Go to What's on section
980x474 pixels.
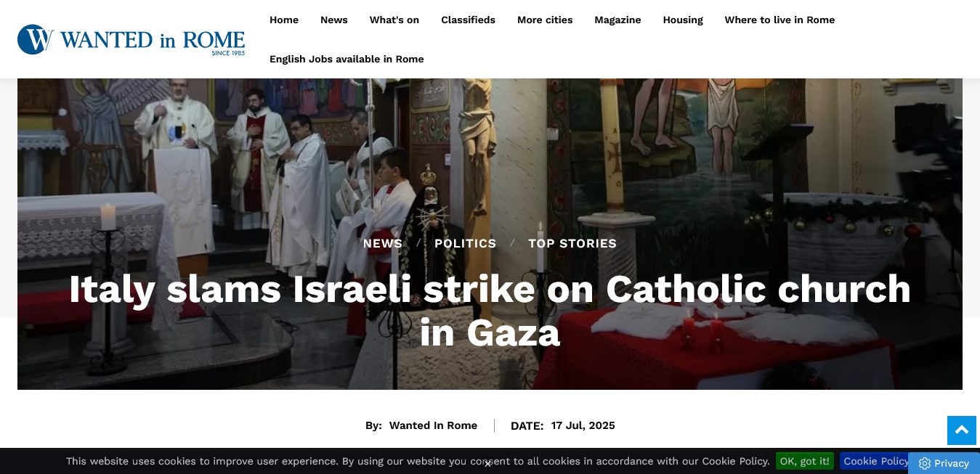(x=394, y=20)
